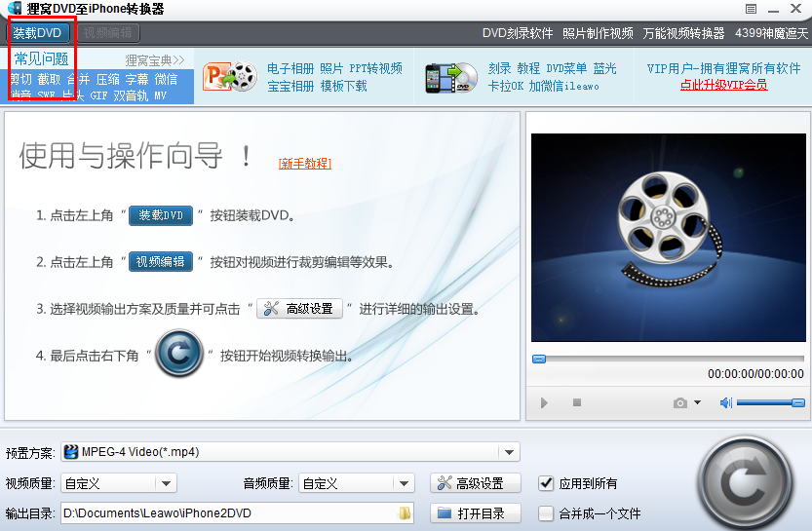The height and width of the screenshot is (531, 812).
Task: Click the play button under preview
Action: click(544, 402)
